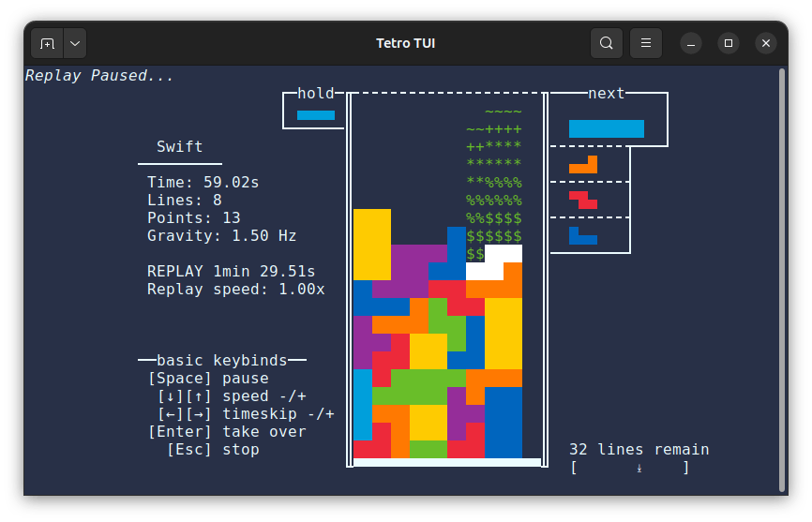
Task: Click the 'Gravity: 1.50 Hz' stat
Action: tap(221, 235)
